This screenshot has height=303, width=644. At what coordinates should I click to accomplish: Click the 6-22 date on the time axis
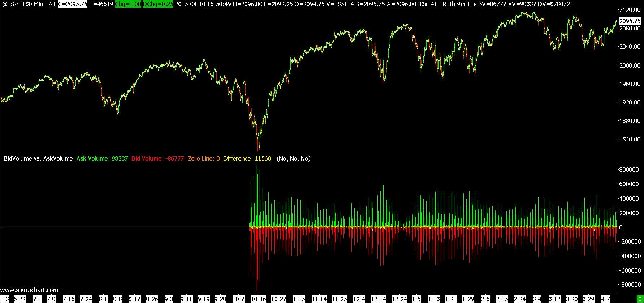click(20, 299)
